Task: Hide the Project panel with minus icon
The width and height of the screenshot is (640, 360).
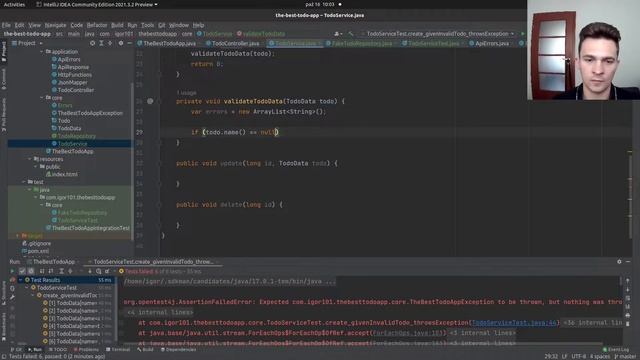Action: click(129, 43)
